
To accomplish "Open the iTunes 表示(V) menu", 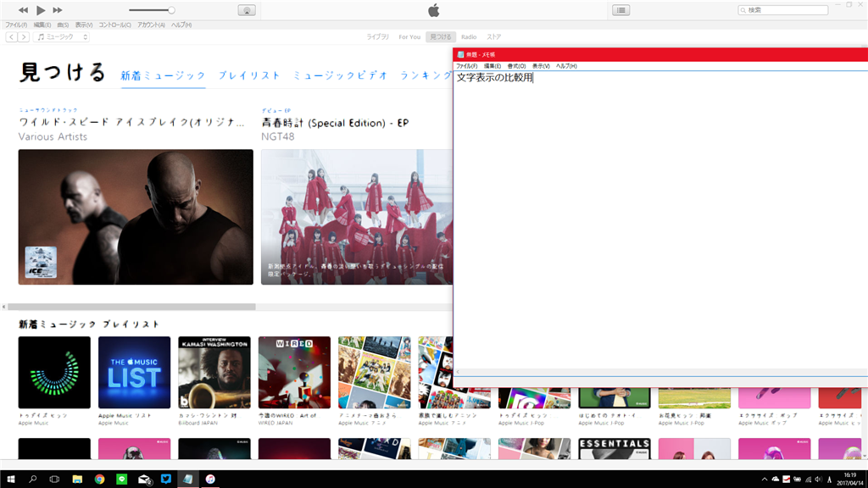I will pos(84,25).
